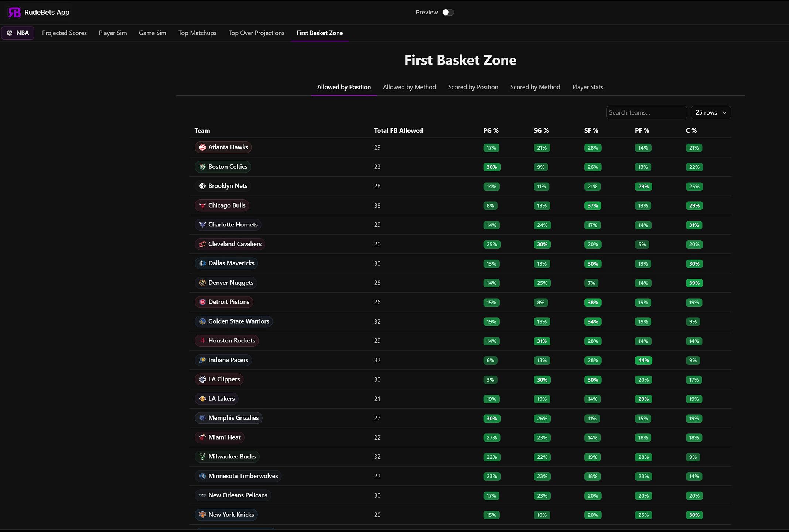Open the 25 rows dropdown
This screenshot has height=532, width=789.
coord(711,112)
